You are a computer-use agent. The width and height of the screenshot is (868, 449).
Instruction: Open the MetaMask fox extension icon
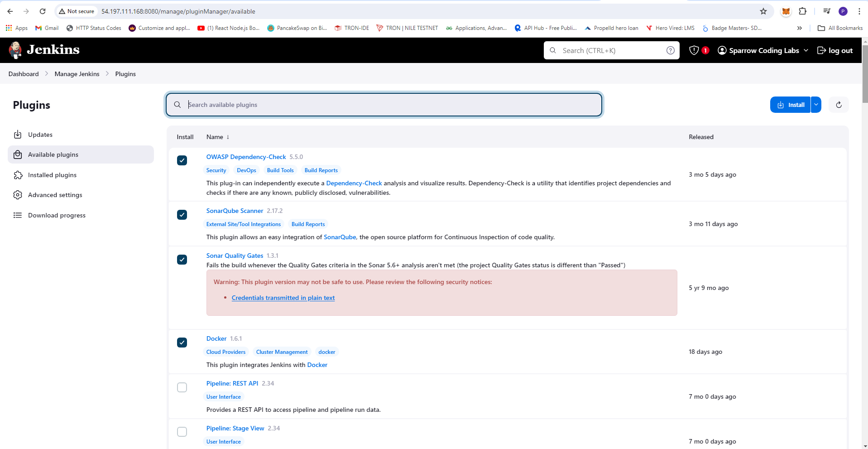[x=786, y=11]
